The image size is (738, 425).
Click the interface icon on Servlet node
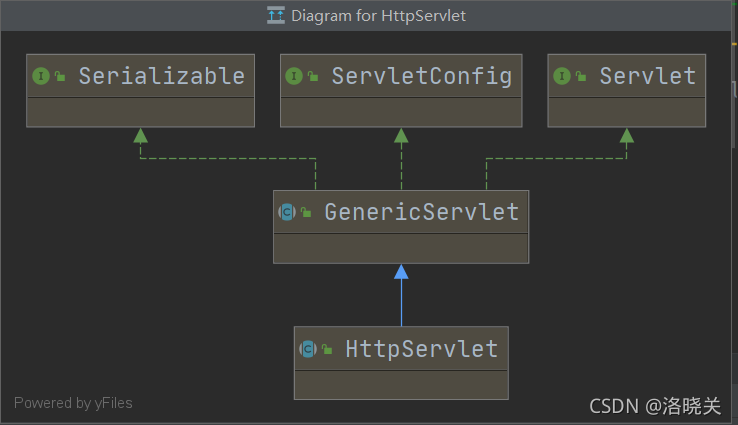(562, 76)
